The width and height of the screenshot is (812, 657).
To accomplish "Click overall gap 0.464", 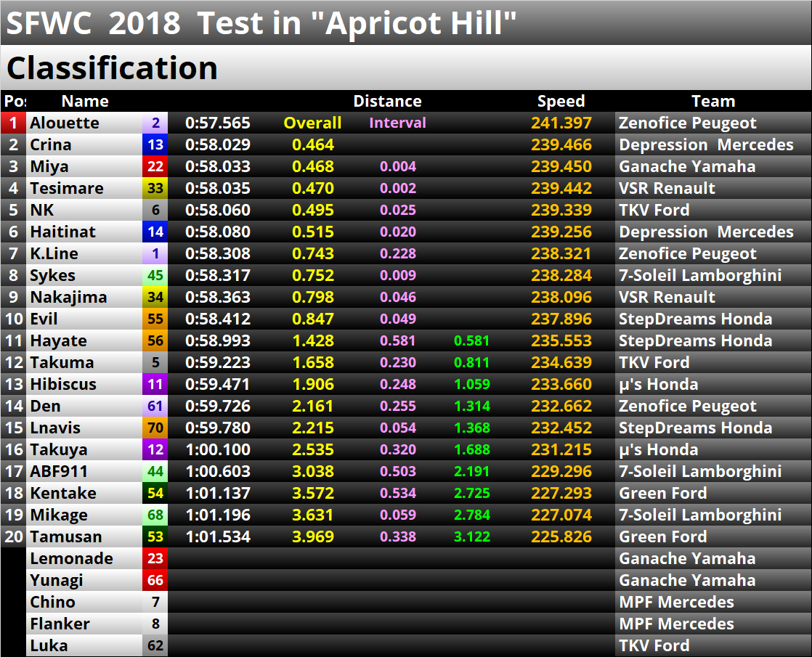I will (x=313, y=145).
